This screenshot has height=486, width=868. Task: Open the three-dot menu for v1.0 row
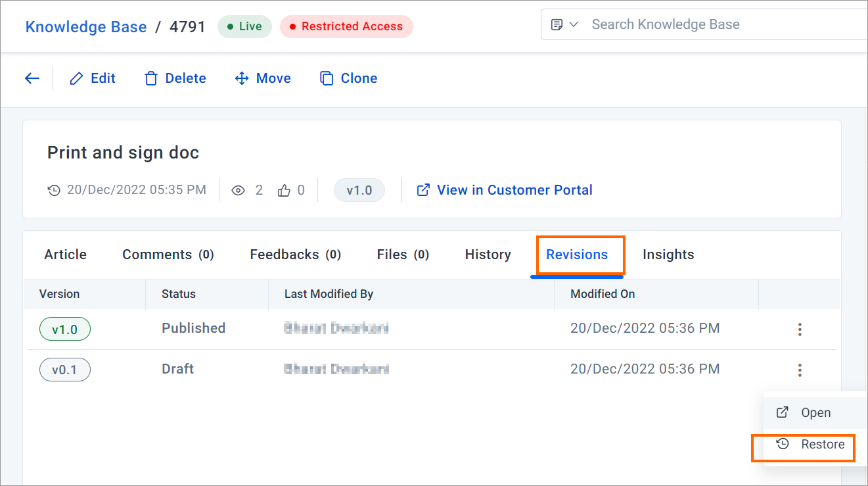800,329
